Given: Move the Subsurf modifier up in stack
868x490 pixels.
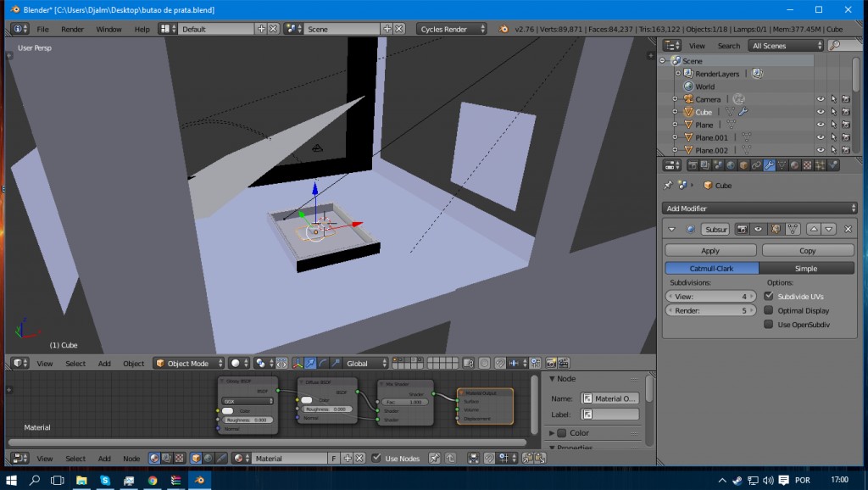Looking at the screenshot, I should coord(813,229).
